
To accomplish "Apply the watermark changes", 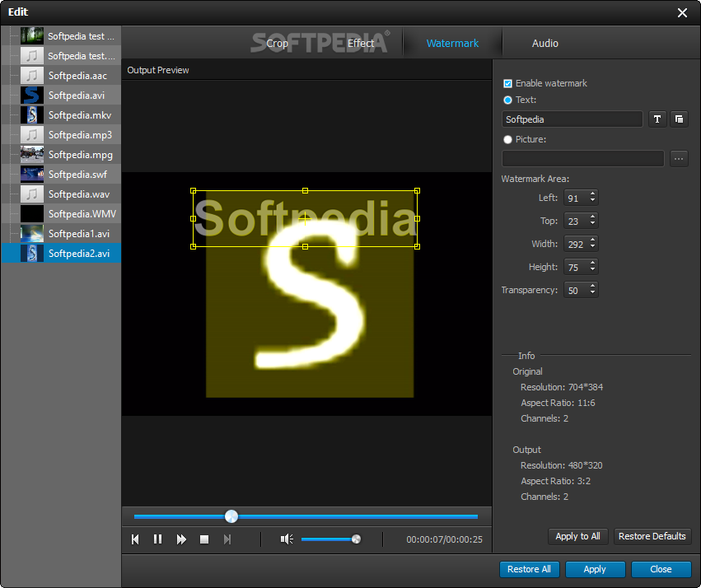I will (595, 569).
